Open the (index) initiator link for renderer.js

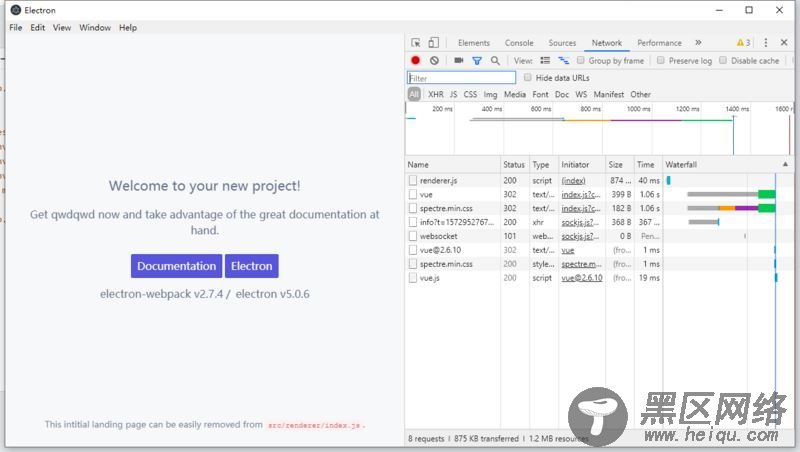click(x=573, y=181)
